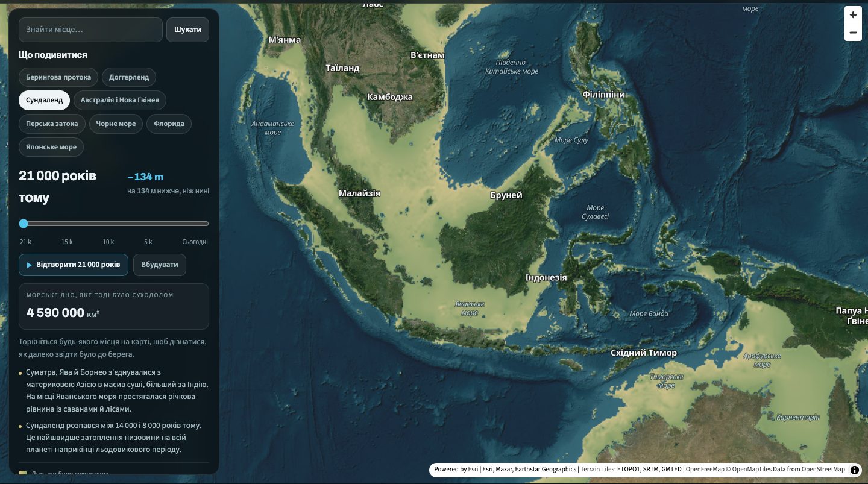The image size is (868, 484).
Task: Click the "Індонезія" map label
Action: coord(546,278)
